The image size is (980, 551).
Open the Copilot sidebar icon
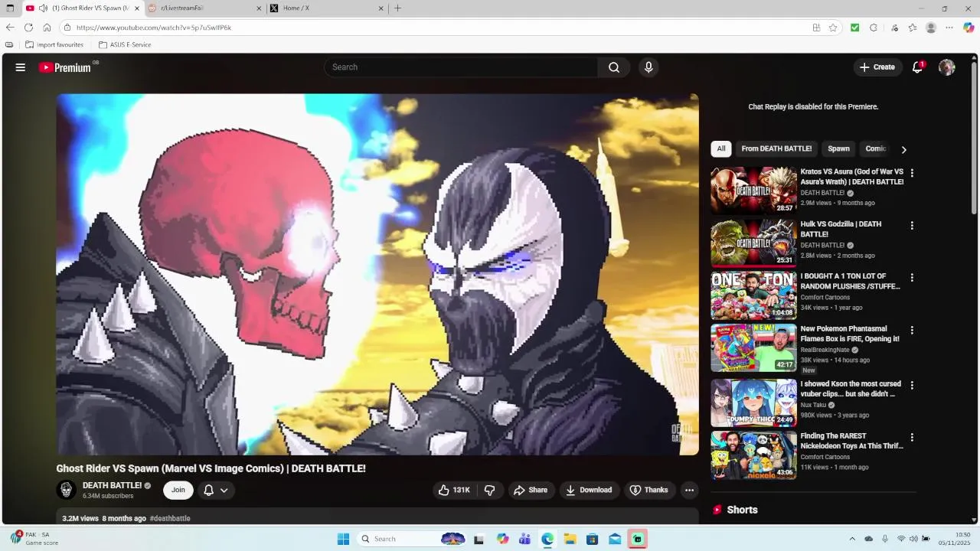pos(969,28)
